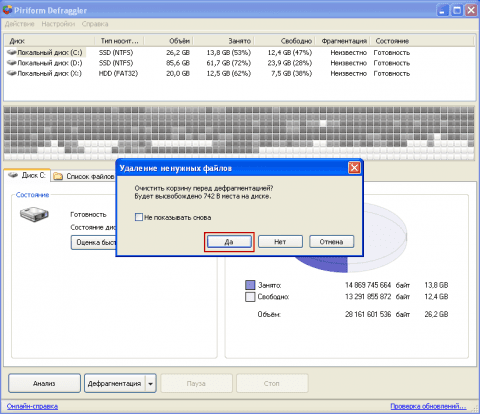Sort by the Фрагментация column header
This screenshot has height=414, width=480.
click(x=343, y=41)
